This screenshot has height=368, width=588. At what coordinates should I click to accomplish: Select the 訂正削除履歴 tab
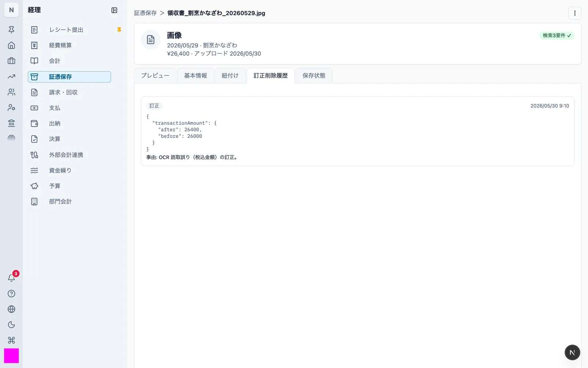click(270, 75)
